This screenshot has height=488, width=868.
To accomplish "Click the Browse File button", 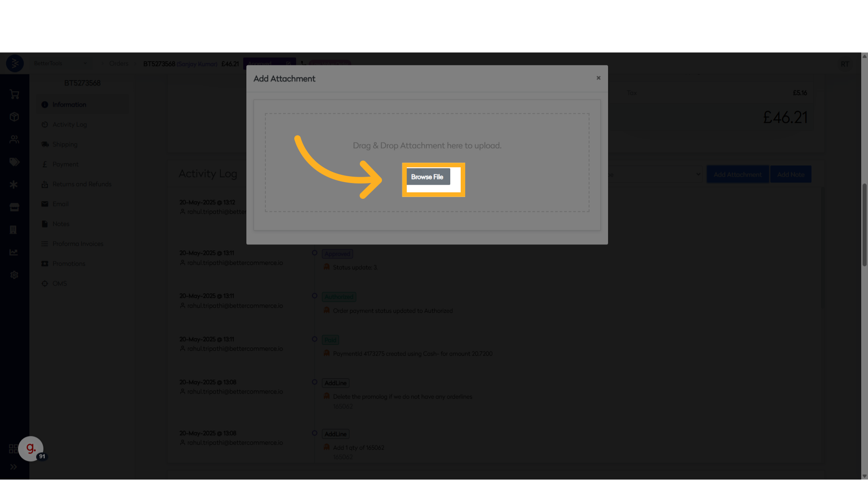I will pos(428,177).
